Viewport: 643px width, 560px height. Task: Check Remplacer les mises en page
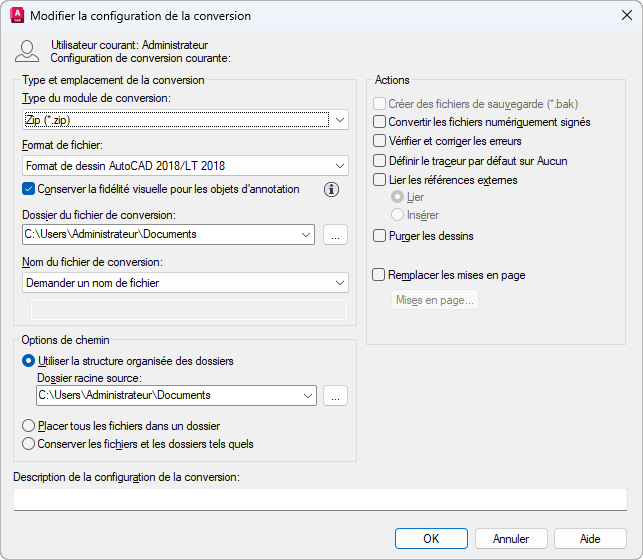(379, 275)
